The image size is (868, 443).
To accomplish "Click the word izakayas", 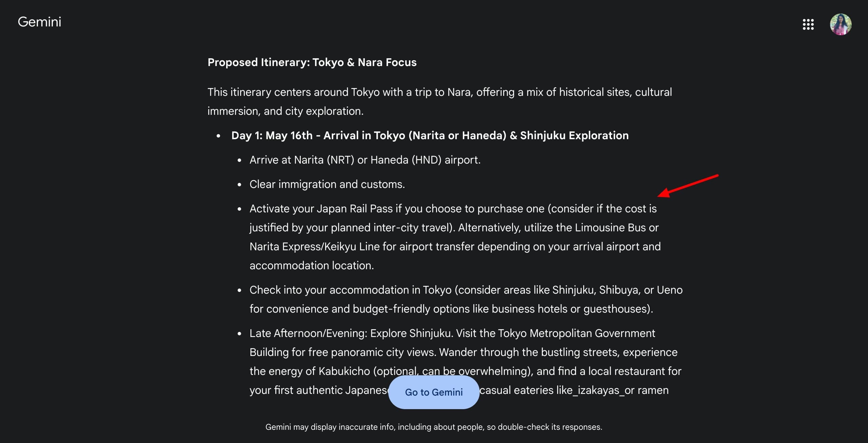I will (598, 390).
